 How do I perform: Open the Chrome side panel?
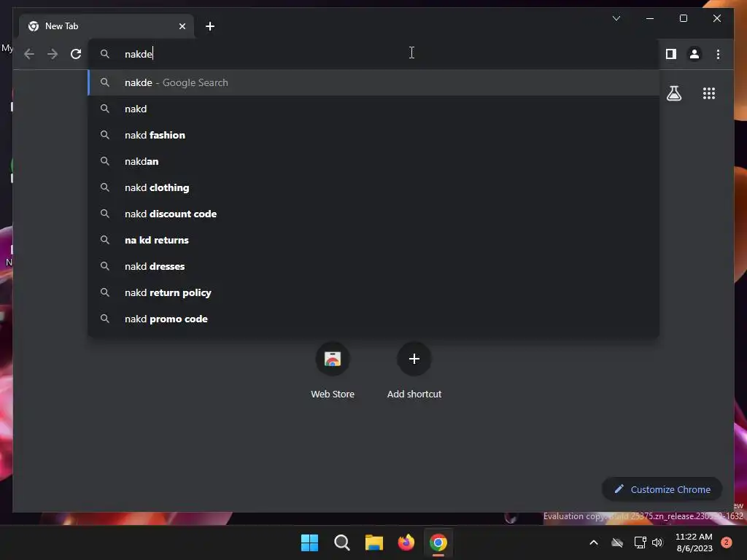click(671, 54)
